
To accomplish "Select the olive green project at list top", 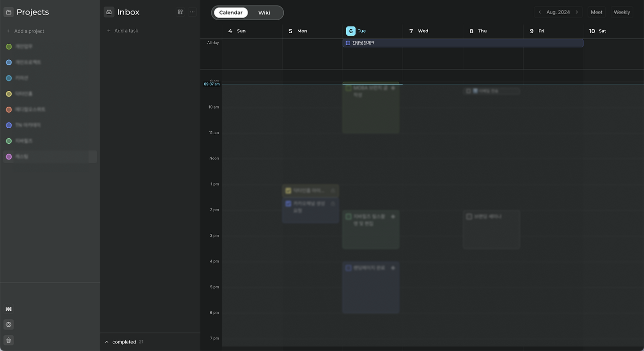I will 9,47.
